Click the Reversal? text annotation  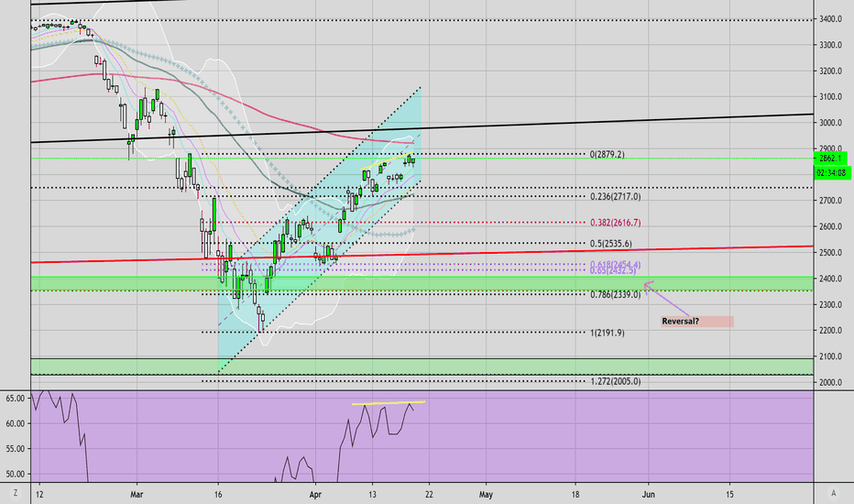(x=697, y=322)
